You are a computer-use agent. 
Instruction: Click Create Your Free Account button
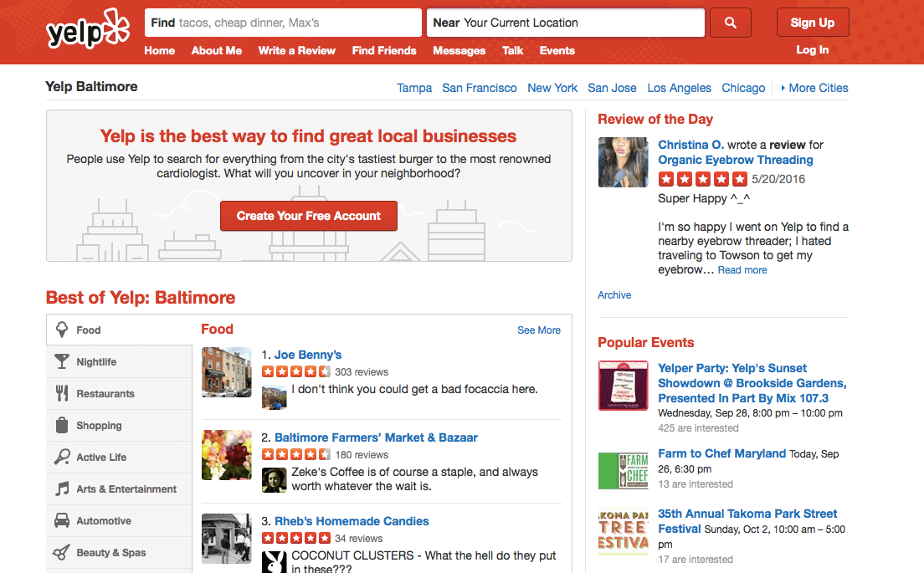(x=308, y=216)
